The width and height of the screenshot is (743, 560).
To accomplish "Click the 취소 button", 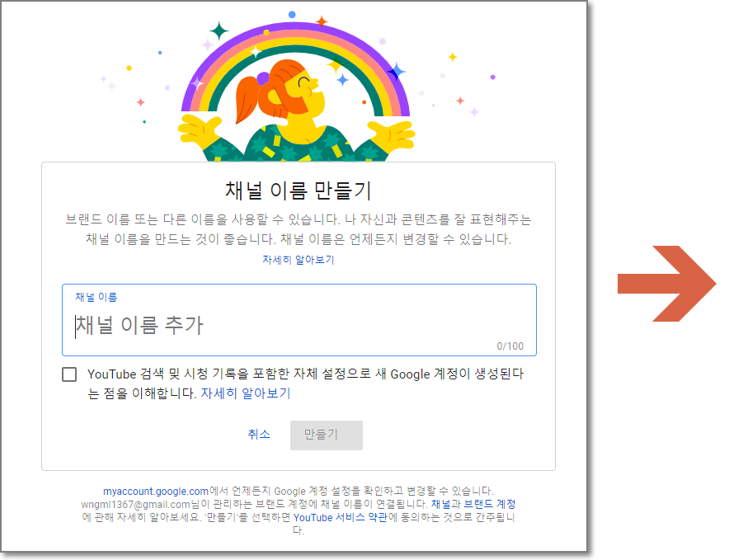I will pyautogui.click(x=259, y=434).
